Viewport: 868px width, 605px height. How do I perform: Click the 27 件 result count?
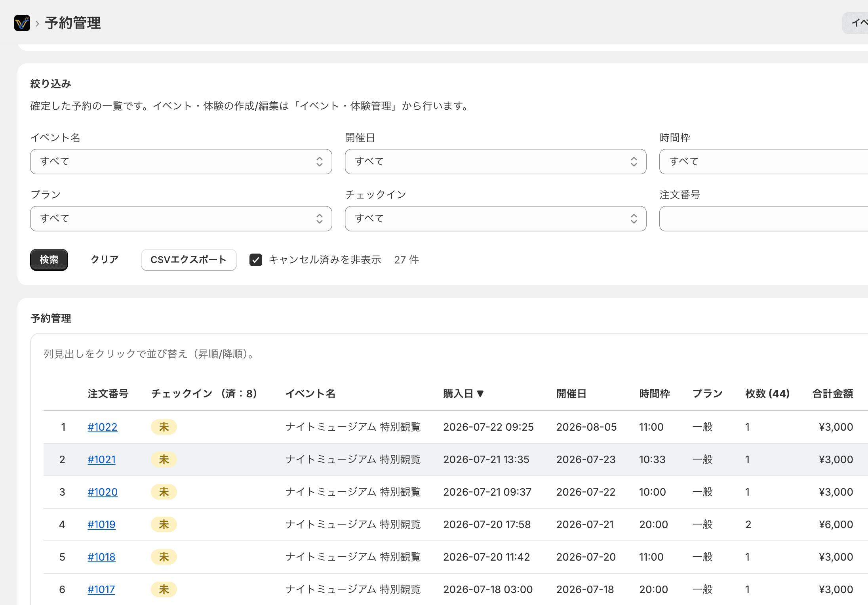coord(406,260)
